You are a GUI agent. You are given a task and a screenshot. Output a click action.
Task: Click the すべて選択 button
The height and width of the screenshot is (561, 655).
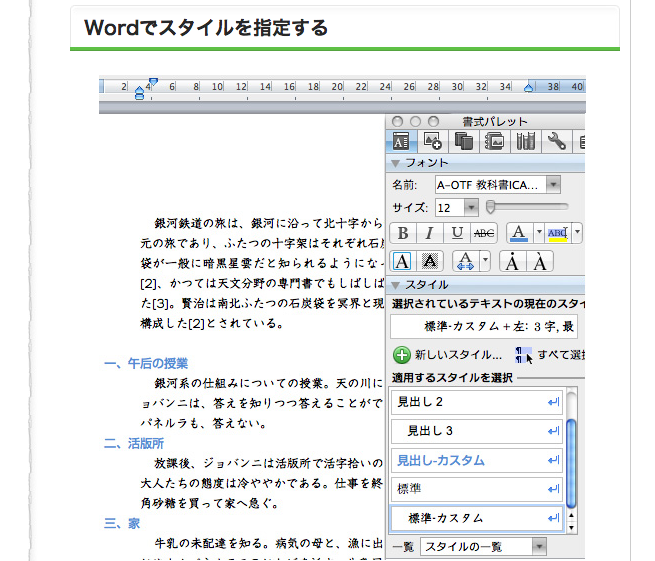click(x=550, y=355)
